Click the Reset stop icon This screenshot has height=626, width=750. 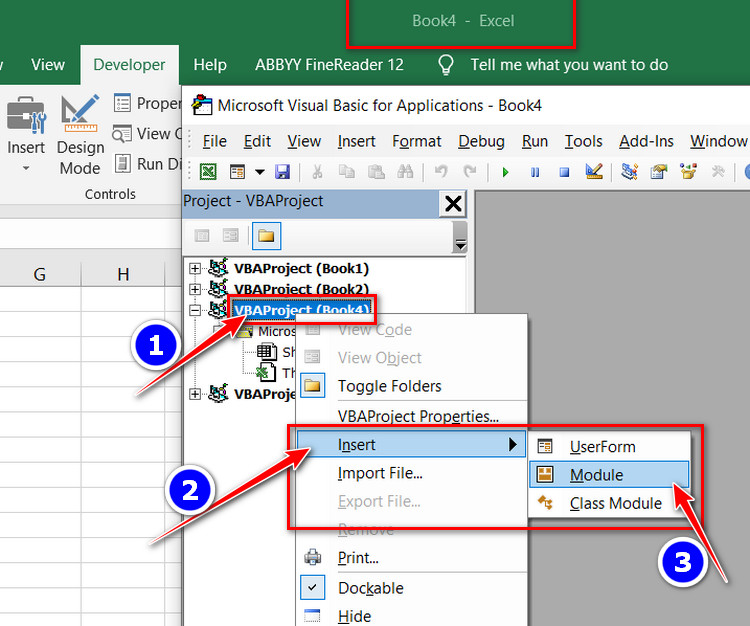564,172
